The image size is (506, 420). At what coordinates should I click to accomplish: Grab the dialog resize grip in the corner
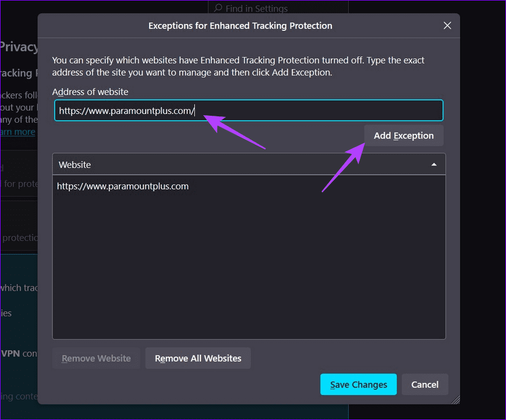pos(455,400)
